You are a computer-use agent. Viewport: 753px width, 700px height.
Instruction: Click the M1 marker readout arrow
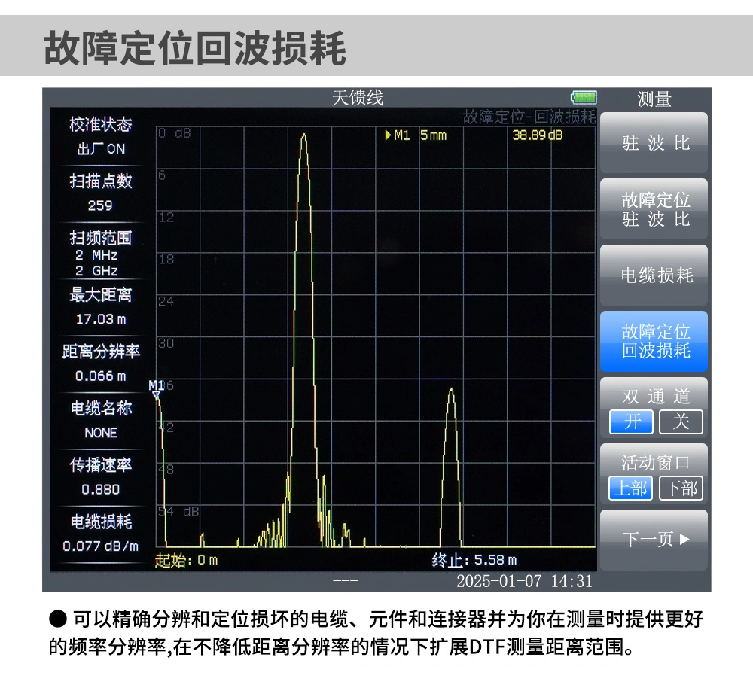coord(388,135)
